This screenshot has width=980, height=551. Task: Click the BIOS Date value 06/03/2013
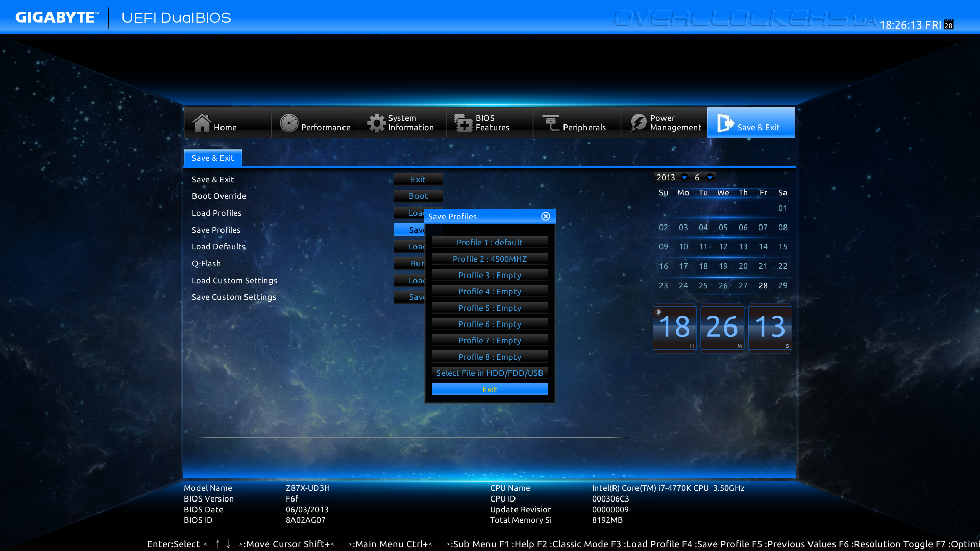point(307,510)
